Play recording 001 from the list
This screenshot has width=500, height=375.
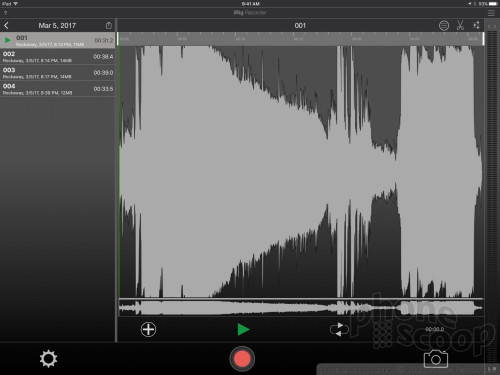pos(8,40)
